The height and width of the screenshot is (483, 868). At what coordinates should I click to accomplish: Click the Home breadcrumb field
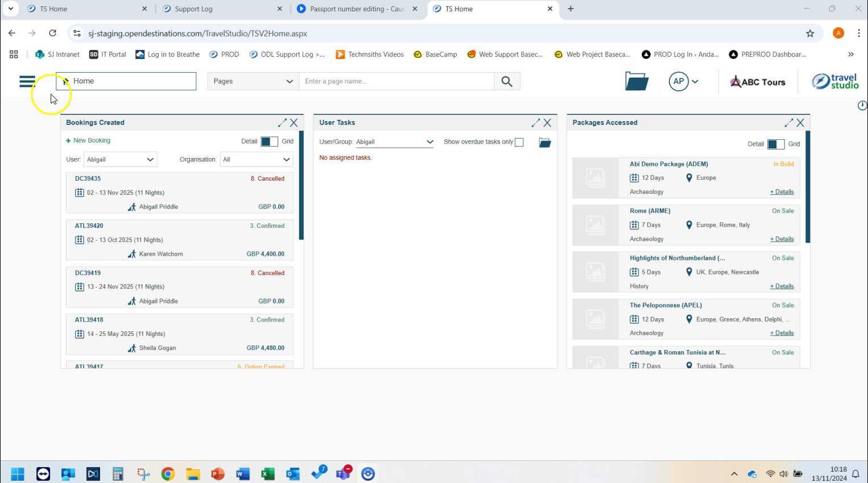(x=126, y=81)
